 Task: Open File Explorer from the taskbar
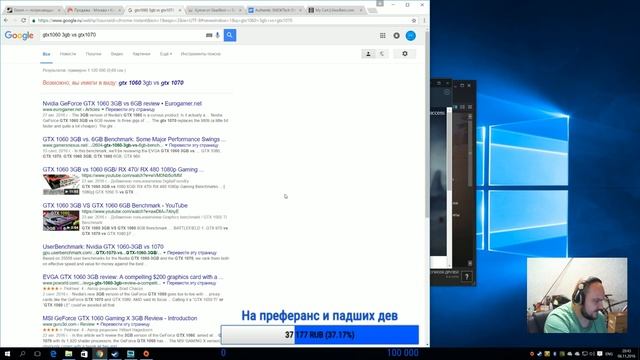click(x=69, y=353)
